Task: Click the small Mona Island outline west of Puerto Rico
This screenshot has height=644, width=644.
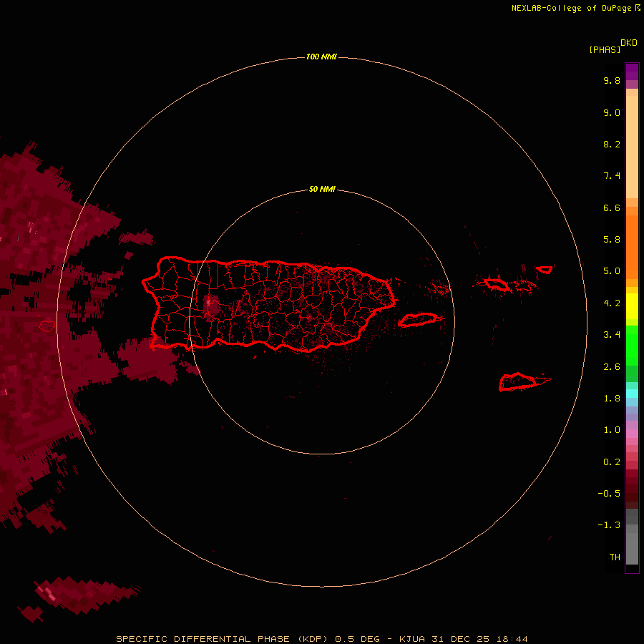Action: coord(47,326)
